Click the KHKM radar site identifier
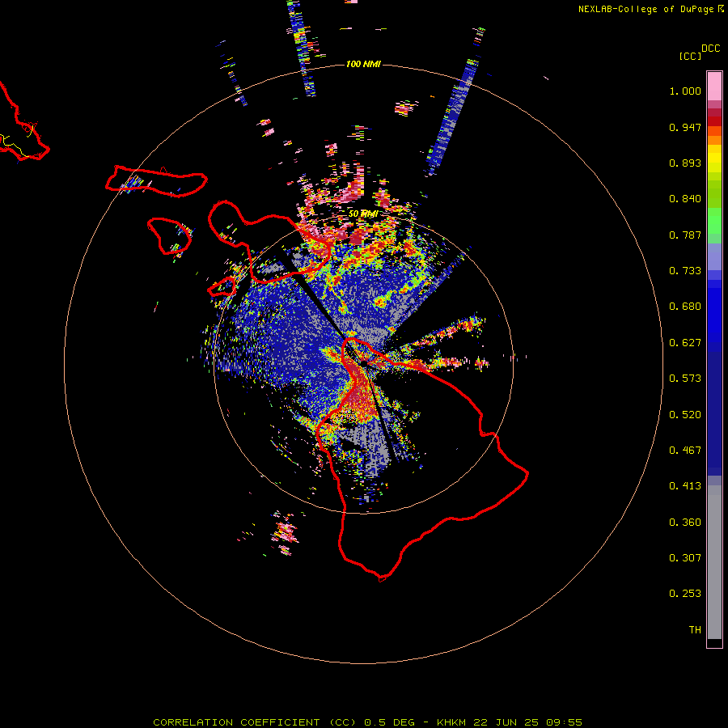The image size is (728, 728). 451,722
